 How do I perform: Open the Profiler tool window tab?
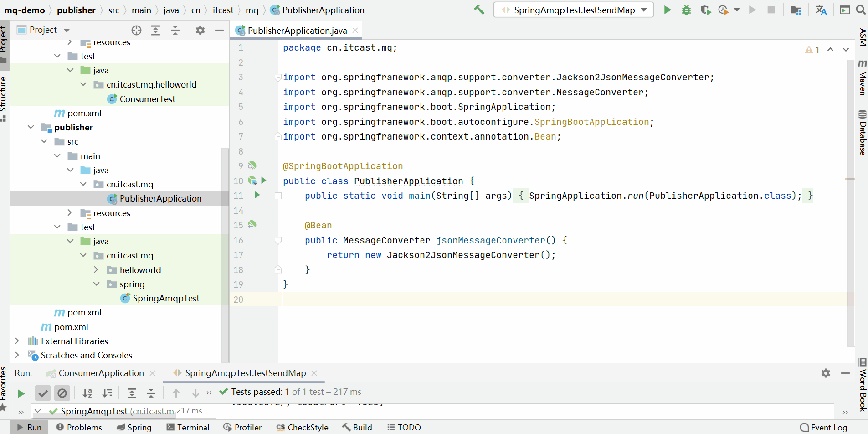[242, 427]
